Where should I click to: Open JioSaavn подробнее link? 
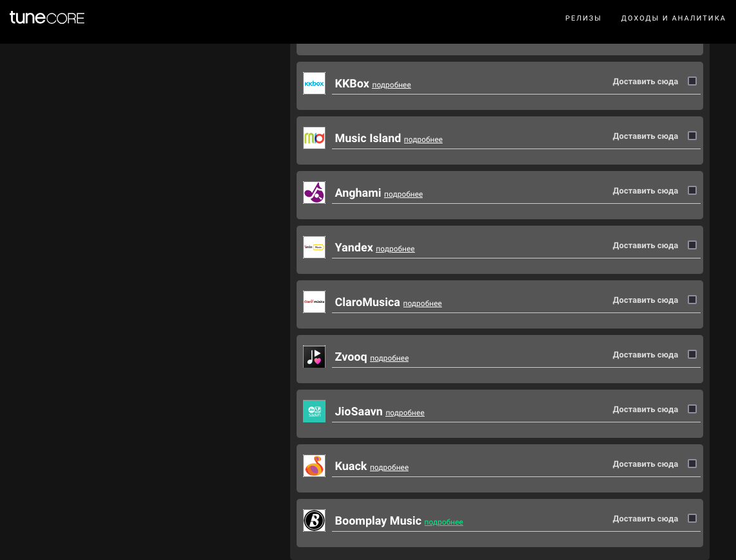(405, 413)
